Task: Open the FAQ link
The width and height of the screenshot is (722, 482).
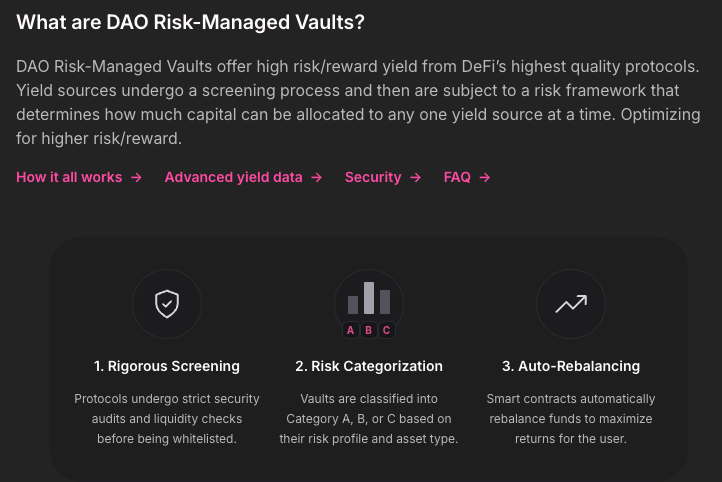Action: 457,177
